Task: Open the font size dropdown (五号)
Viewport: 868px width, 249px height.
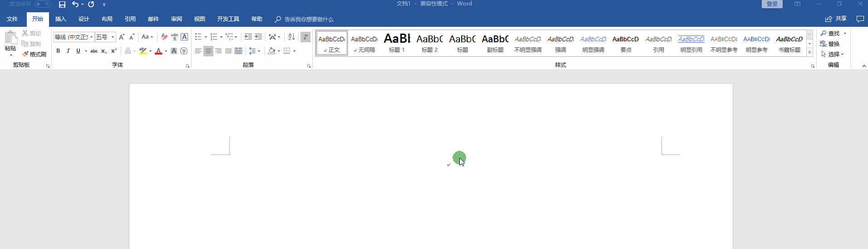Action: [113, 37]
